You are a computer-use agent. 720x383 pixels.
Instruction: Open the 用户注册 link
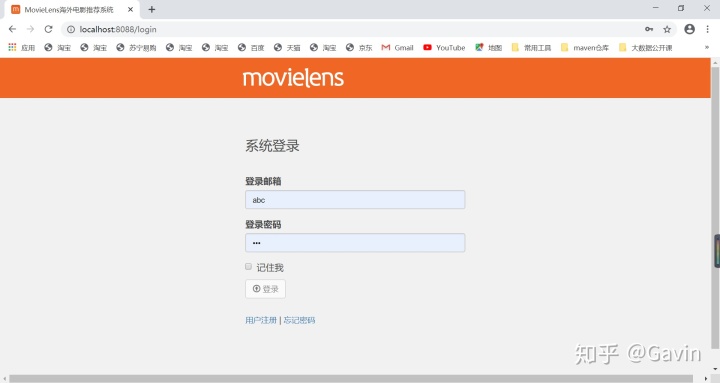click(261, 320)
